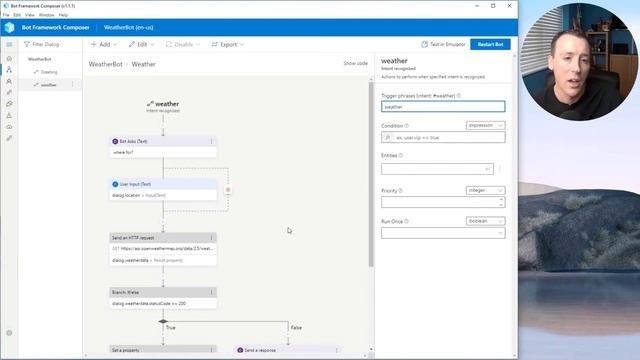Click the Condition expression input field
The image size is (640, 360).
(443, 138)
